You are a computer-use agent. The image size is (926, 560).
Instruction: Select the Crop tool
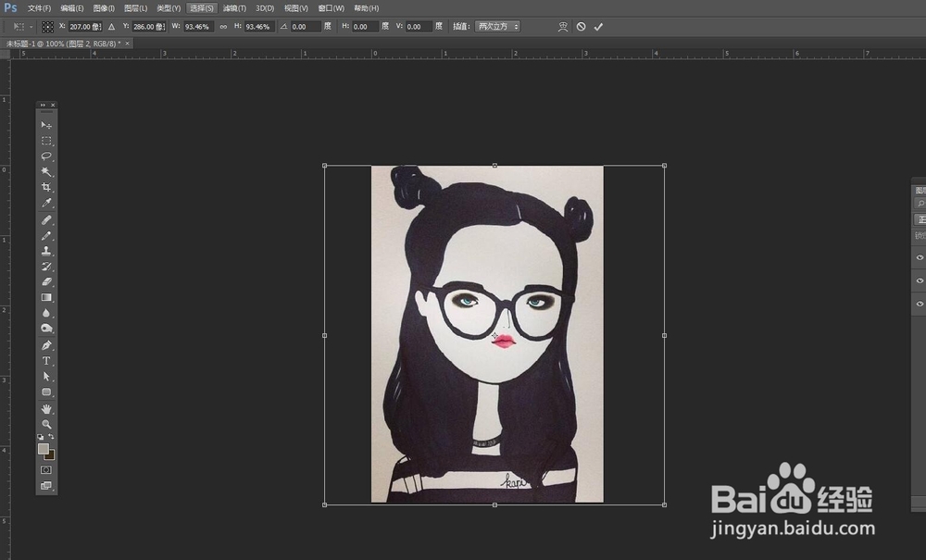[x=46, y=187]
